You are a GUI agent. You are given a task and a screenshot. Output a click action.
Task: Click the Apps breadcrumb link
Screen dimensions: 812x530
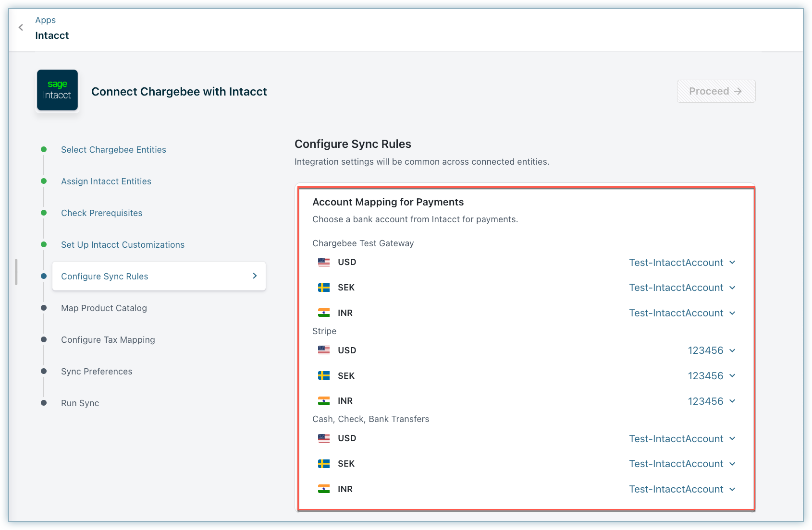(x=46, y=20)
